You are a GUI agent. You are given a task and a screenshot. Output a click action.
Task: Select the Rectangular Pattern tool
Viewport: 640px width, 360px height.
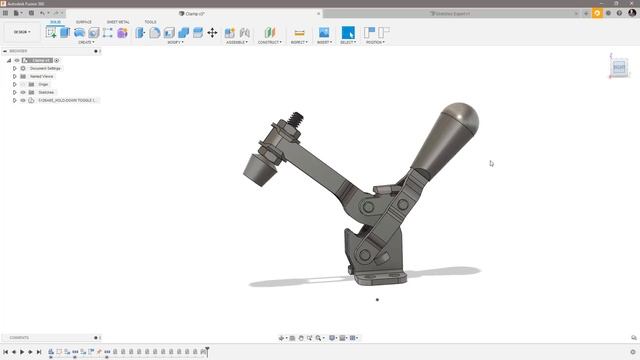coord(108,33)
